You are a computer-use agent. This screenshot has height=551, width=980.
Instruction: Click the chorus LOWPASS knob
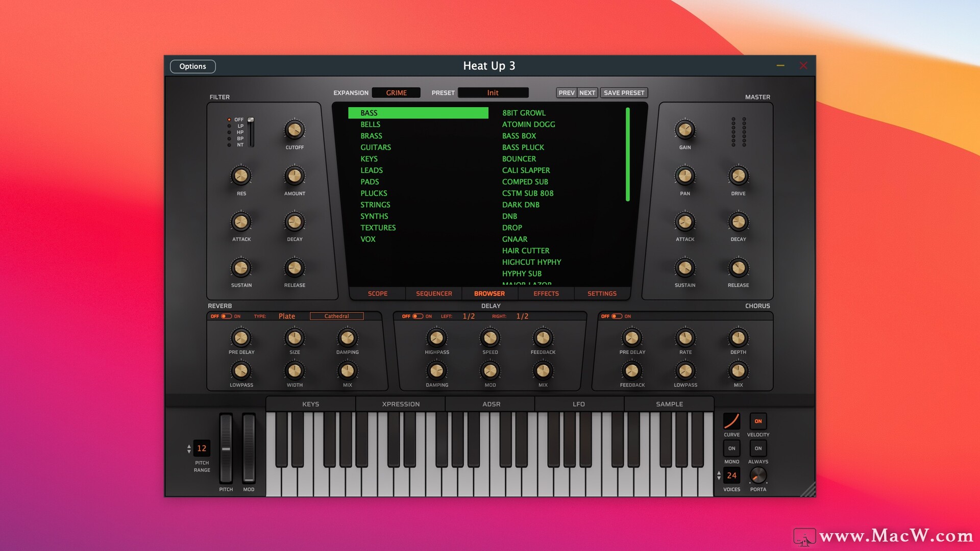click(685, 370)
